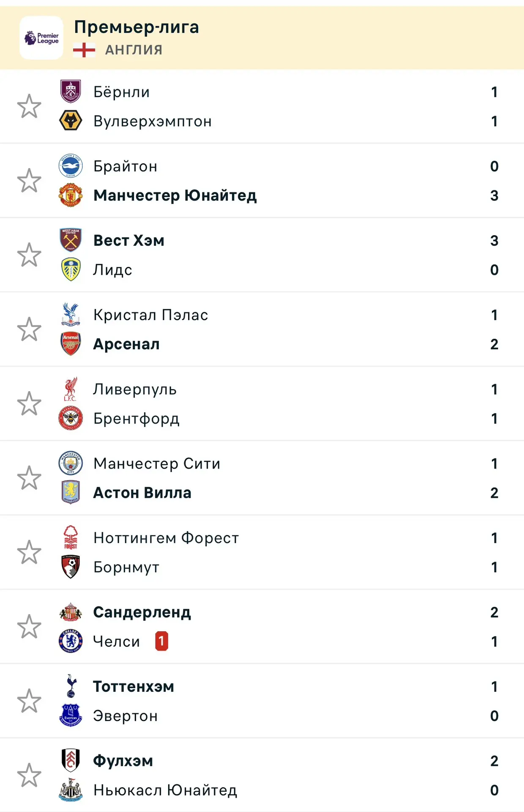524x812 pixels.
Task: Tap the Burnley club crest
Action: [x=71, y=91]
